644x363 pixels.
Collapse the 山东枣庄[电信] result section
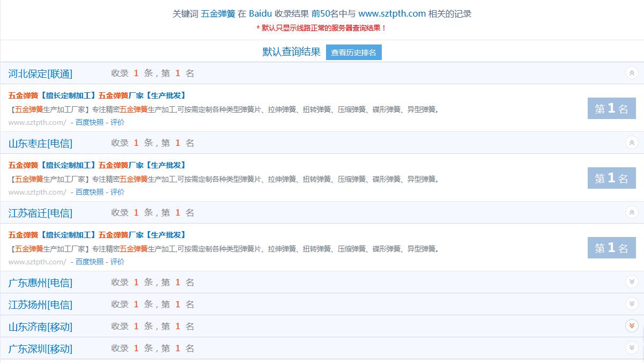pos(631,143)
